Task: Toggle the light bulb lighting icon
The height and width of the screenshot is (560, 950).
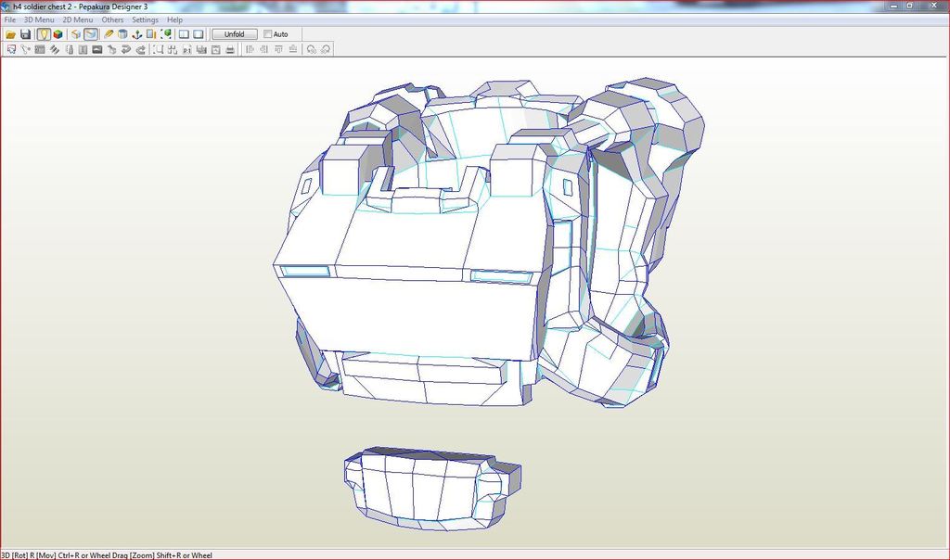Action: (43, 34)
